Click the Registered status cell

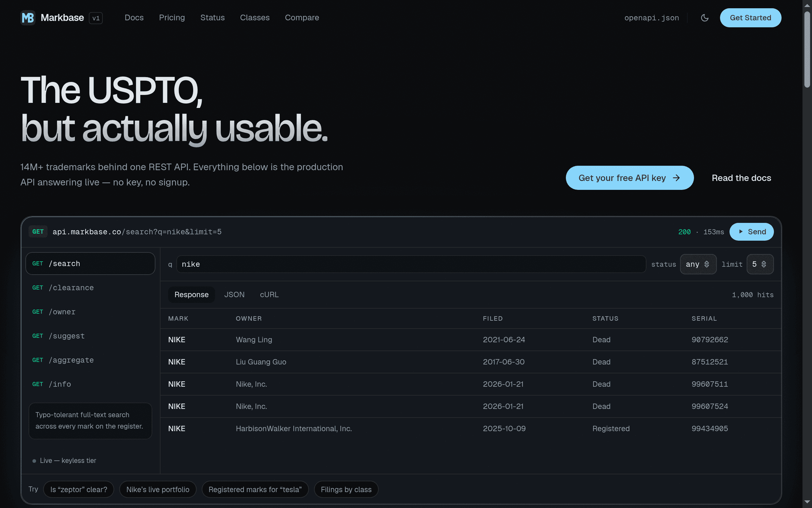click(x=611, y=428)
